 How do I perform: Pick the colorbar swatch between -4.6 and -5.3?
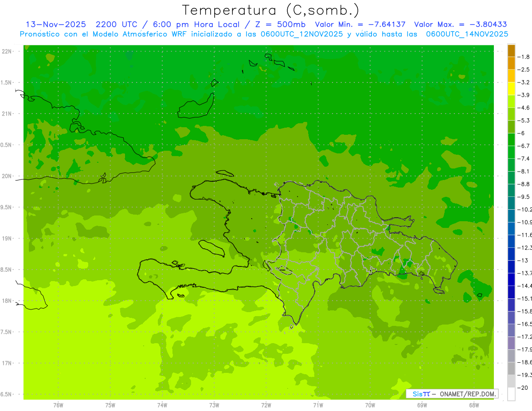(511, 114)
